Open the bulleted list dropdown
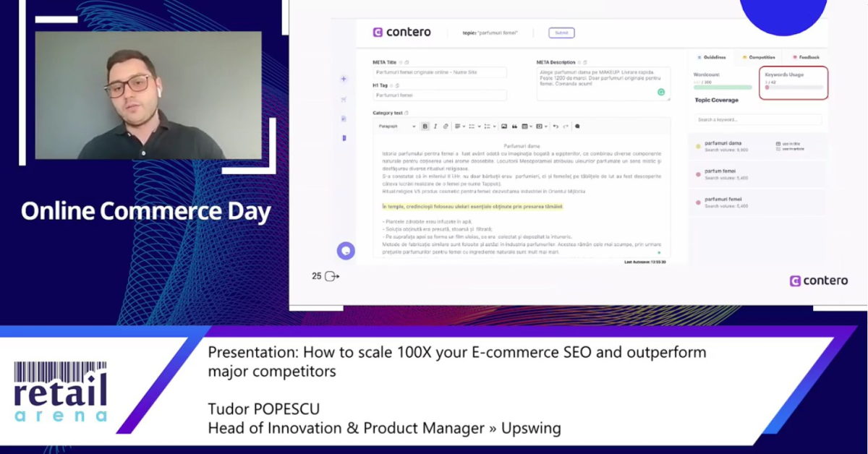This screenshot has height=454, width=868. tap(475, 127)
